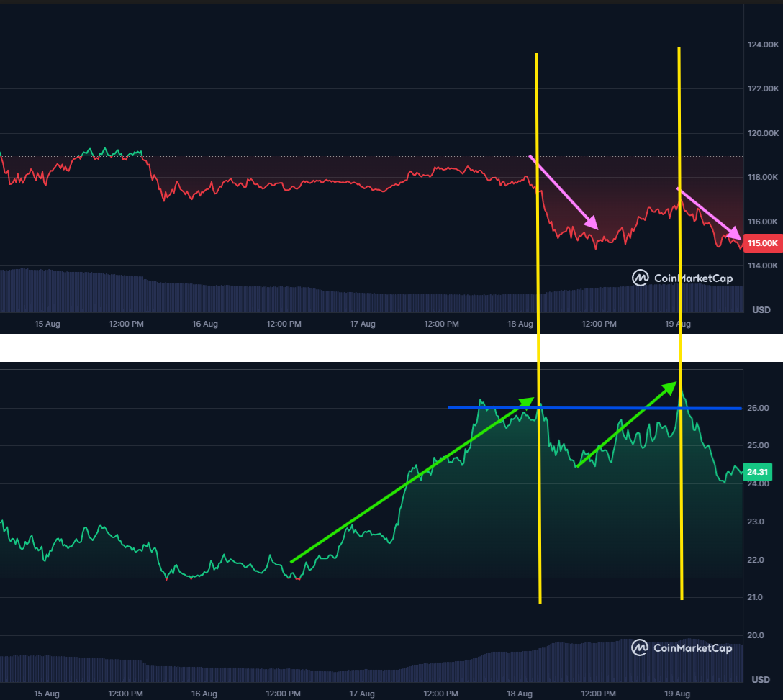The height and width of the screenshot is (700, 783).
Task: Click the 25.00 price axis label
Action: tap(758, 445)
